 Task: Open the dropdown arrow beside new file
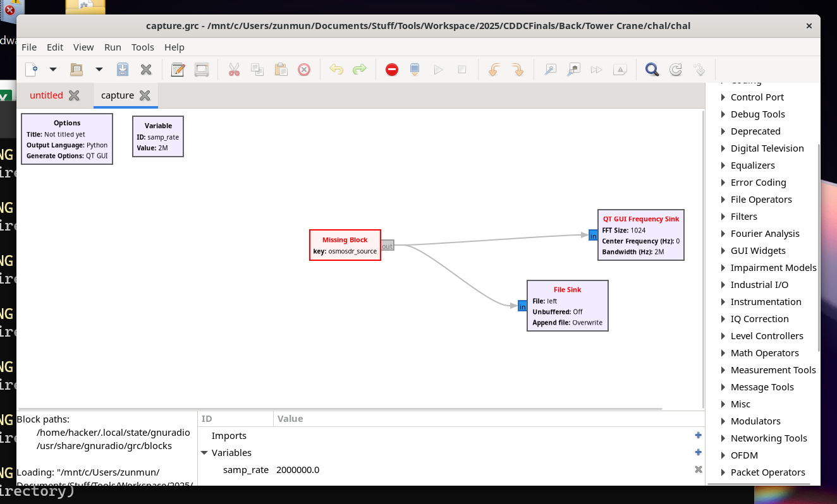coord(53,69)
